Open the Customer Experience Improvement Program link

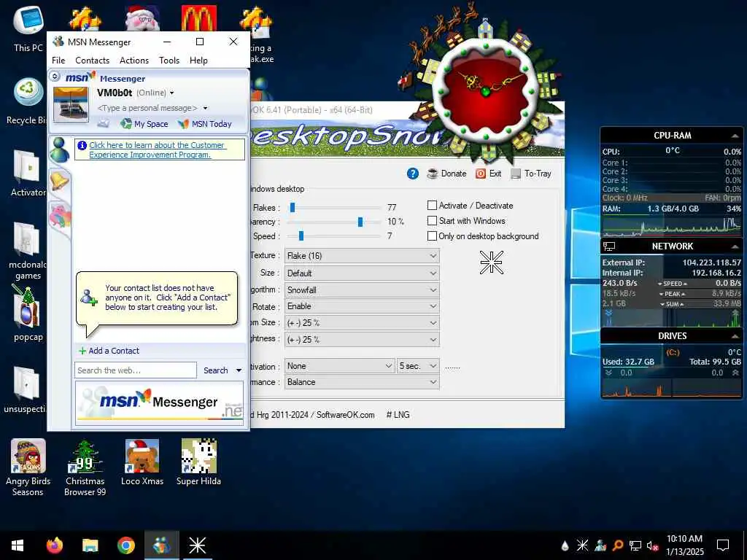click(x=157, y=149)
